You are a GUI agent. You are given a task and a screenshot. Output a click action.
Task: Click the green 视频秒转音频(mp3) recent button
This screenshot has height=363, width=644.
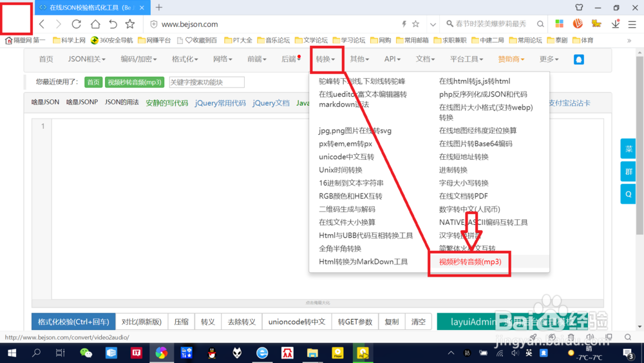coord(135,83)
